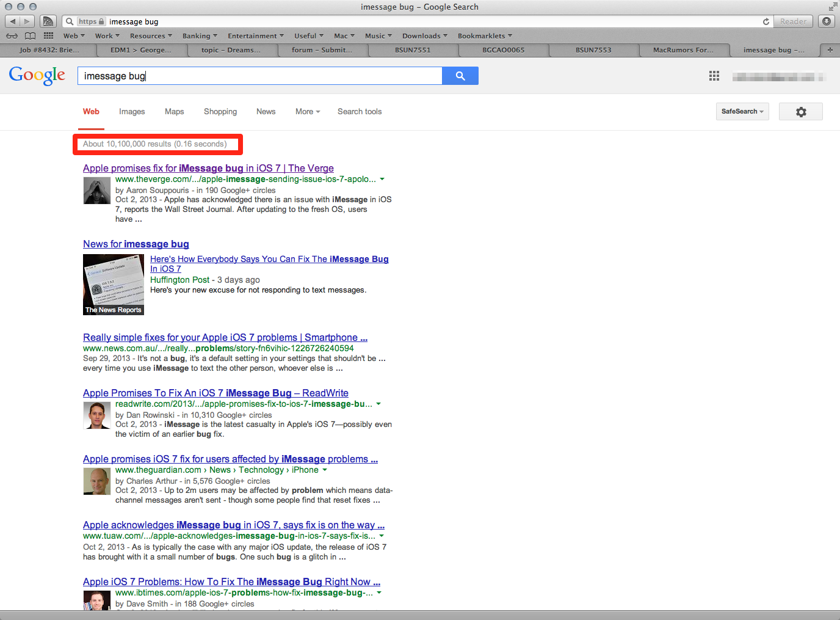Switch to topic – Dreams tab
This screenshot has width=840, height=620.
click(x=231, y=50)
